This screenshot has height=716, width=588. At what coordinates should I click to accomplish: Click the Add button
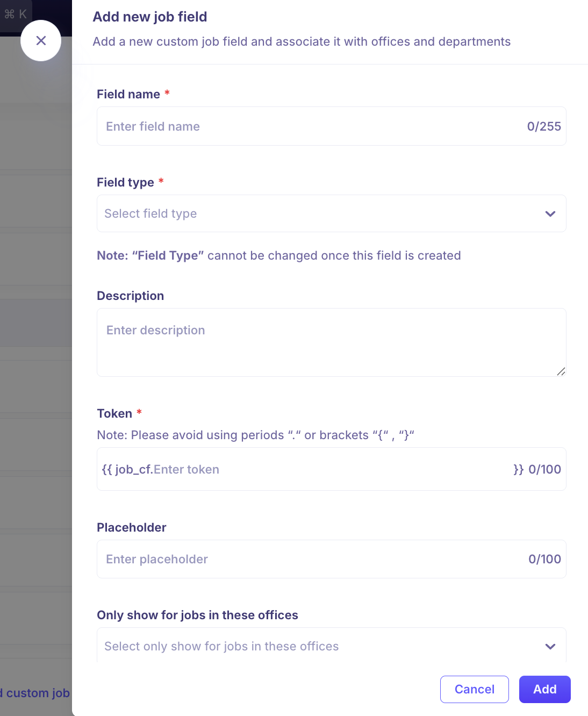coord(545,689)
